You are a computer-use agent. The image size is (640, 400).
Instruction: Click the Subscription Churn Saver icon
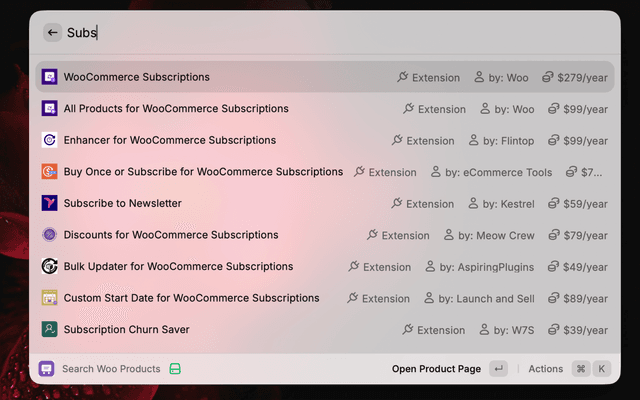(49, 330)
